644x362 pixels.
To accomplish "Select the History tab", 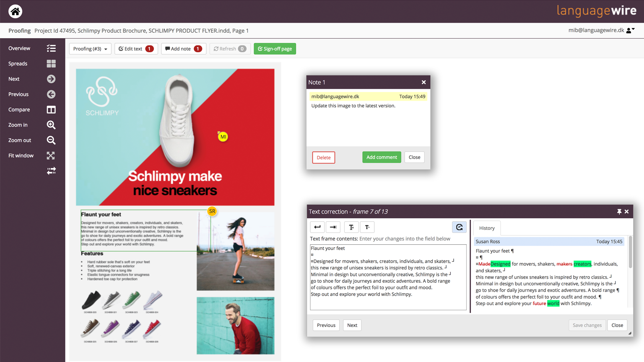I will pos(487,228).
